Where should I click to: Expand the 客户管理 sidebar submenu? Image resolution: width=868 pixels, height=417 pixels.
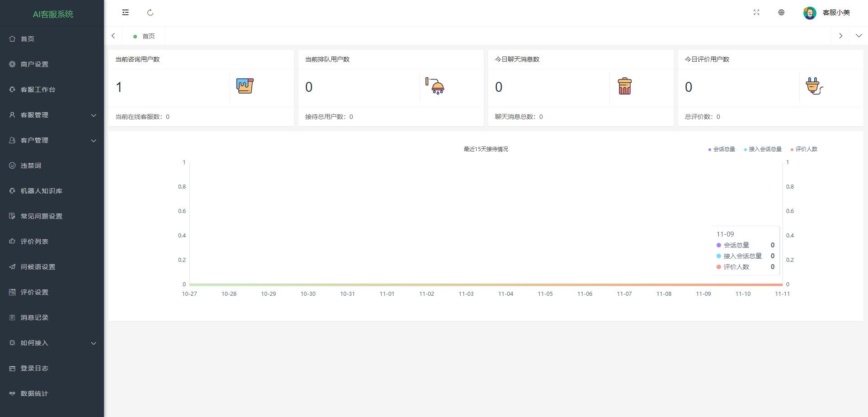click(52, 140)
